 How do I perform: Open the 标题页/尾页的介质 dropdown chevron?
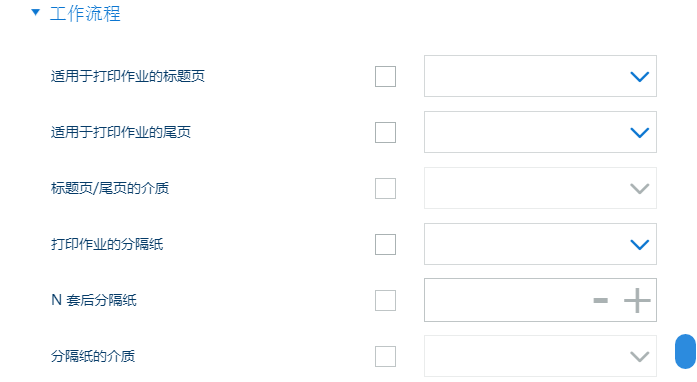[640, 189]
